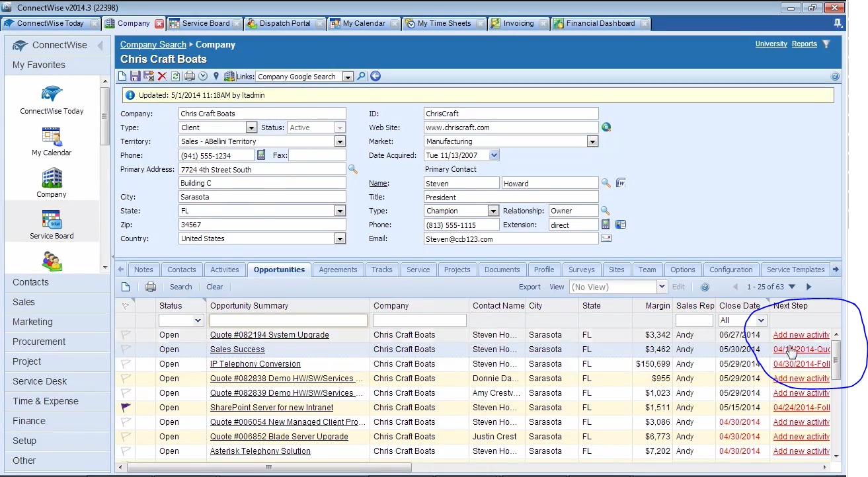The image size is (868, 477).
Task: Toggle flag on IP Telephony Conversion row
Action: (126, 364)
